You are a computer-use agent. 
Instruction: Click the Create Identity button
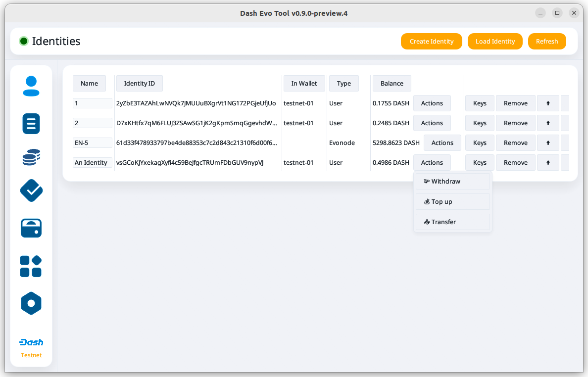pos(431,42)
